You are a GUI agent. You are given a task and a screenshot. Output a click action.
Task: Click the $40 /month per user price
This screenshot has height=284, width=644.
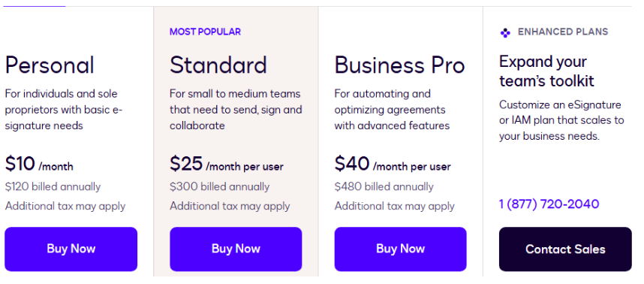(x=393, y=164)
